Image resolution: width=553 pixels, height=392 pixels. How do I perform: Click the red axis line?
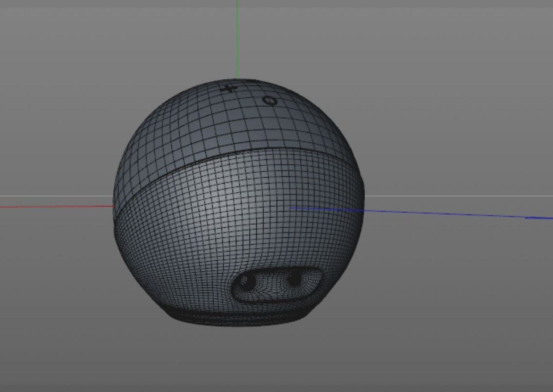point(57,207)
